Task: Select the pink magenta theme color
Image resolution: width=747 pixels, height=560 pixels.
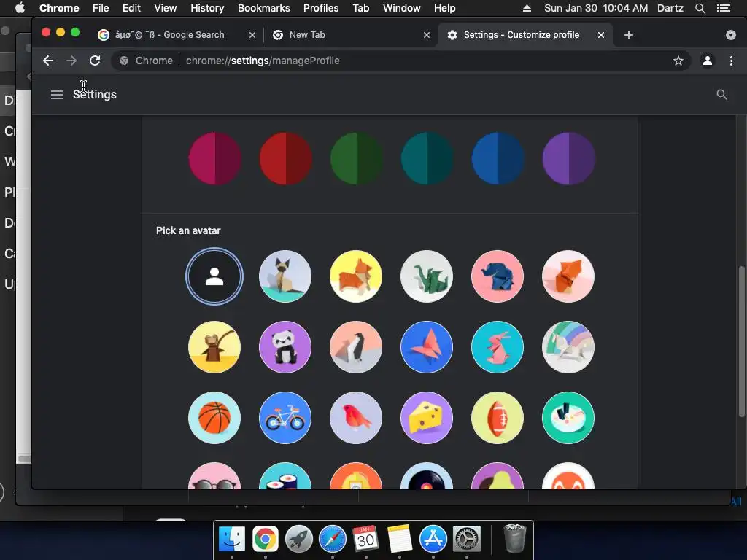Action: click(x=215, y=158)
